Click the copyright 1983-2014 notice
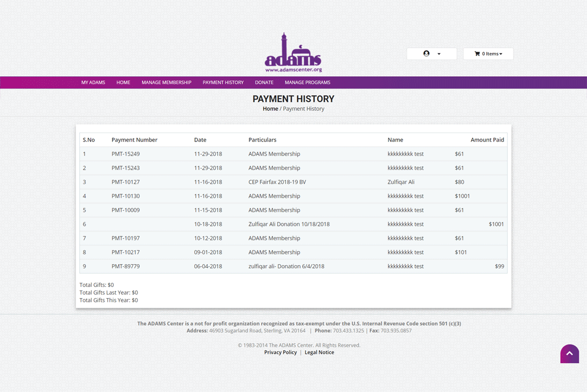Viewport: 587px width, 392px height. pyautogui.click(x=299, y=345)
